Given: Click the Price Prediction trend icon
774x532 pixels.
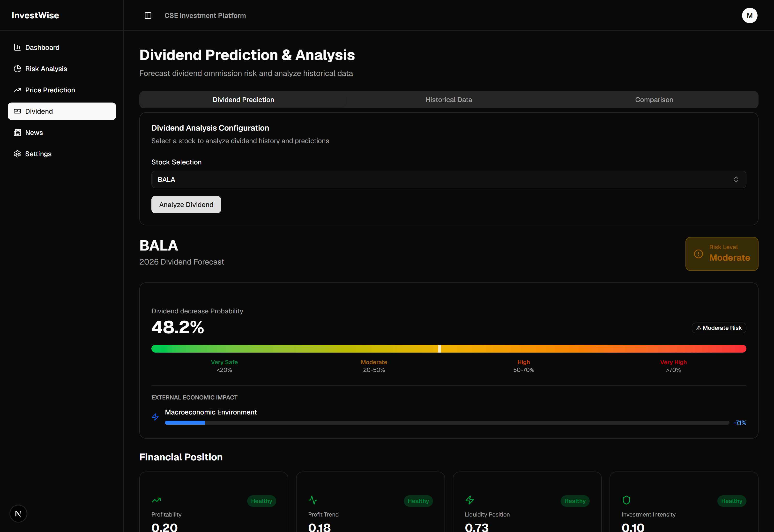Looking at the screenshot, I should [17, 90].
